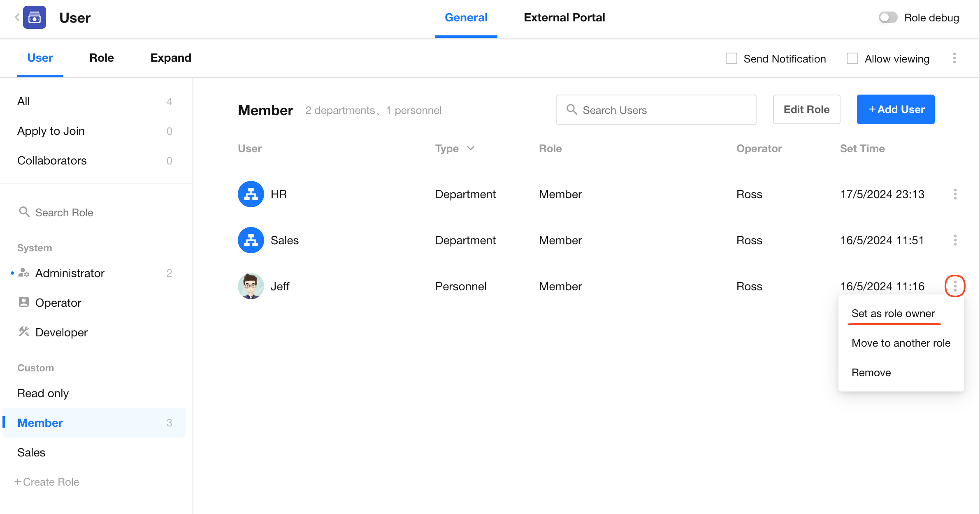
Task: Switch to the External Portal tab
Action: tap(564, 18)
